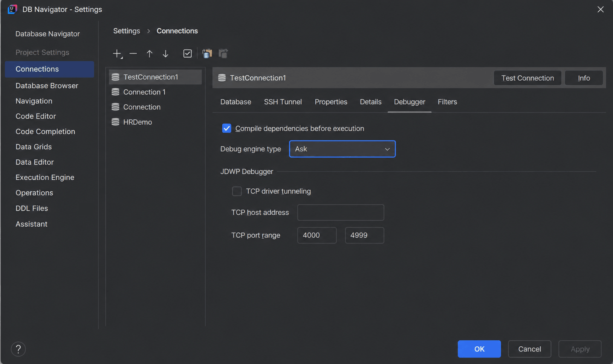613x364 pixels.
Task: Click the DB Navigator app icon in title bar
Action: tap(12, 9)
